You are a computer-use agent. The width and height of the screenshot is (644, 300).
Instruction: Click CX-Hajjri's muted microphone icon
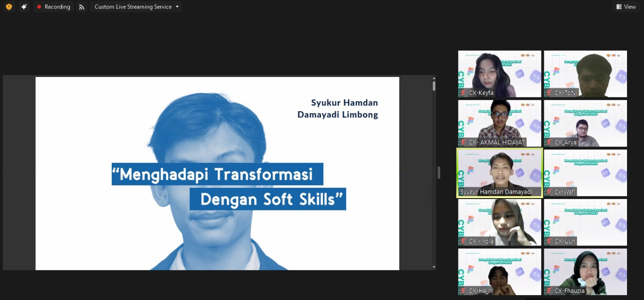coord(463,291)
